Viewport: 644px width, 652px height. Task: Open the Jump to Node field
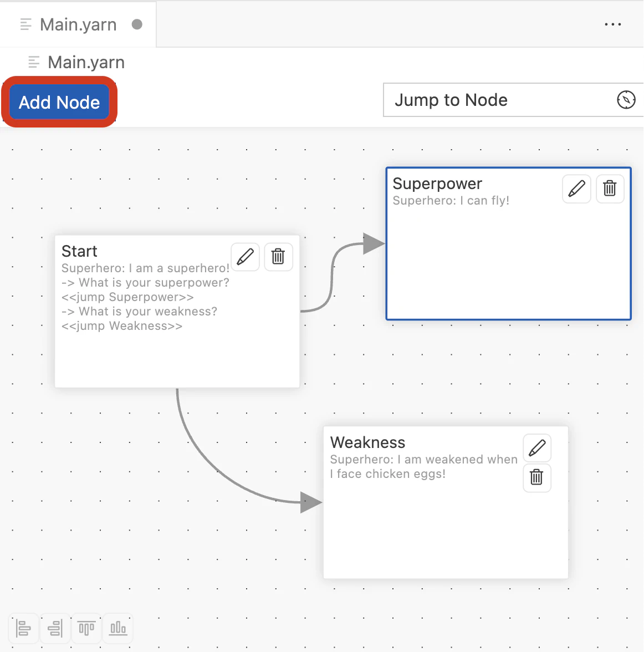pyautogui.click(x=499, y=100)
